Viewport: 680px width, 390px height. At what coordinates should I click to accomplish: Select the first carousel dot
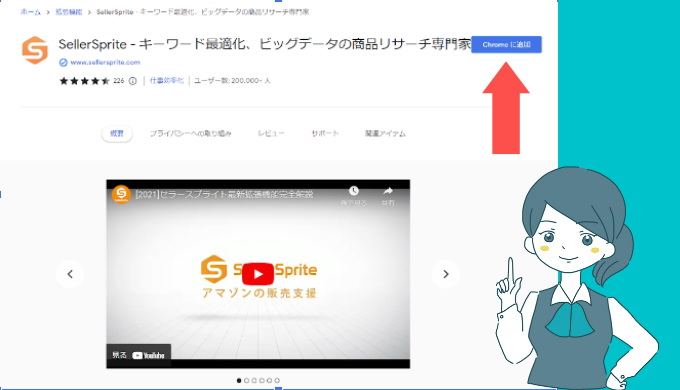click(239, 380)
